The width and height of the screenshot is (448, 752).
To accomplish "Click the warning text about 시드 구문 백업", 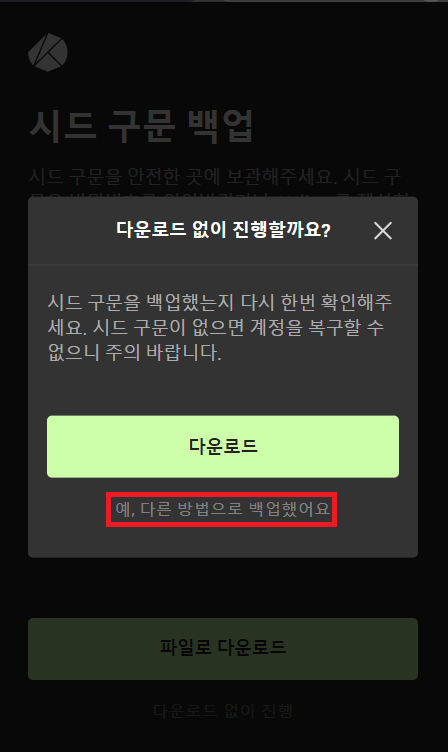I will coord(220,328).
